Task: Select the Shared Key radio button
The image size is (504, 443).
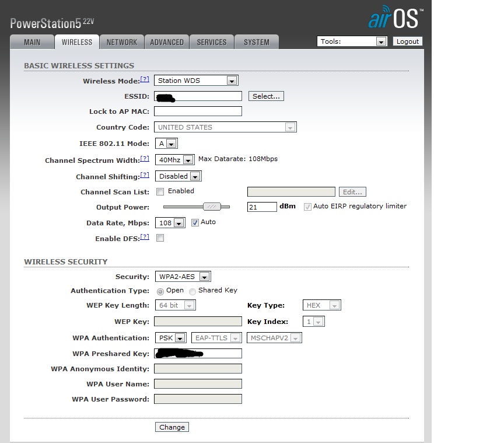Action: click(x=192, y=291)
